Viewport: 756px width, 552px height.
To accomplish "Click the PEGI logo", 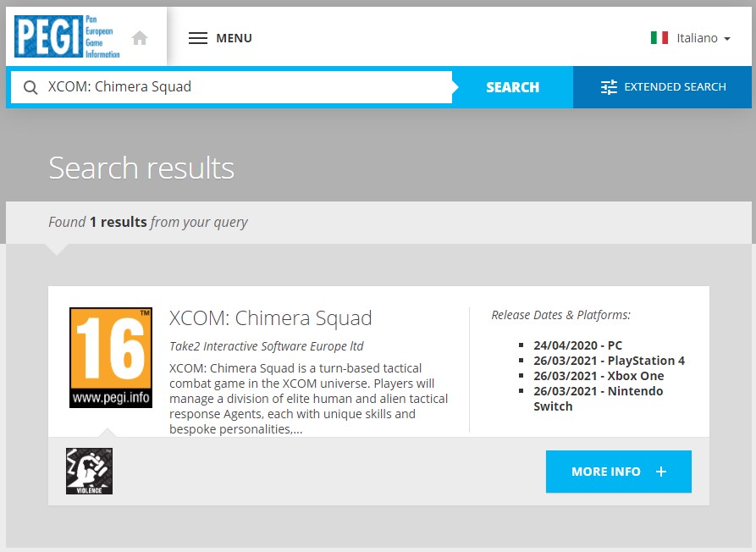I will pos(67,36).
